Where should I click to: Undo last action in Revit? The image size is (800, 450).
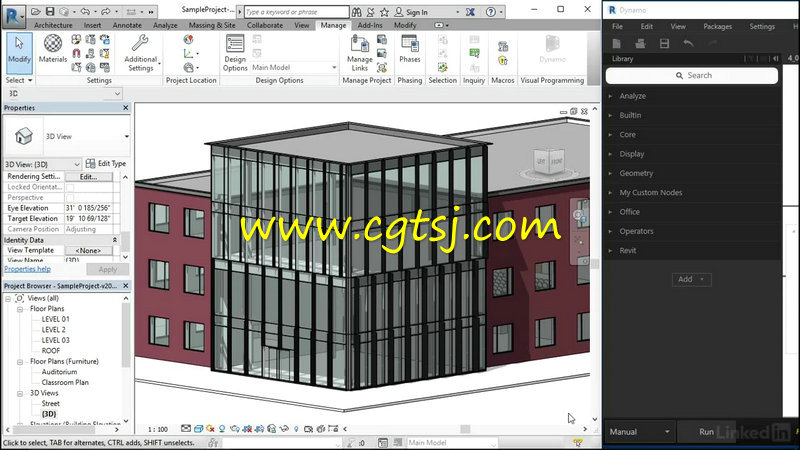[x=85, y=12]
